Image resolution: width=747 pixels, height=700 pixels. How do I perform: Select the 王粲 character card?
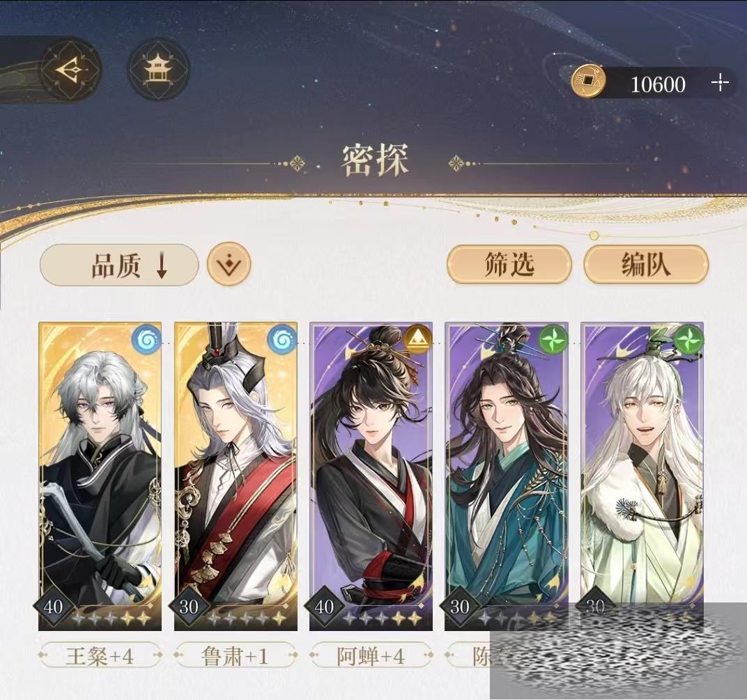[100, 476]
